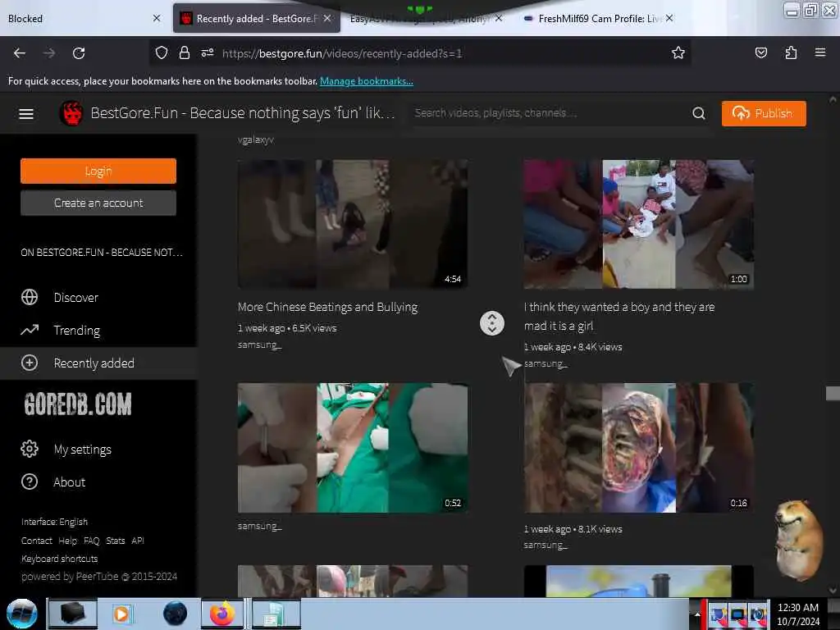Click the GOREDB.COM banner
840x630 pixels.
(78, 404)
